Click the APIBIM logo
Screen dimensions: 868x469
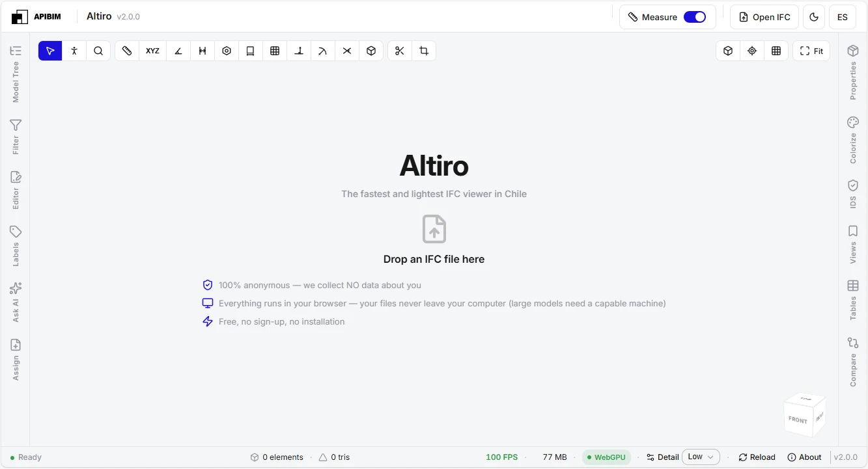tap(36, 17)
